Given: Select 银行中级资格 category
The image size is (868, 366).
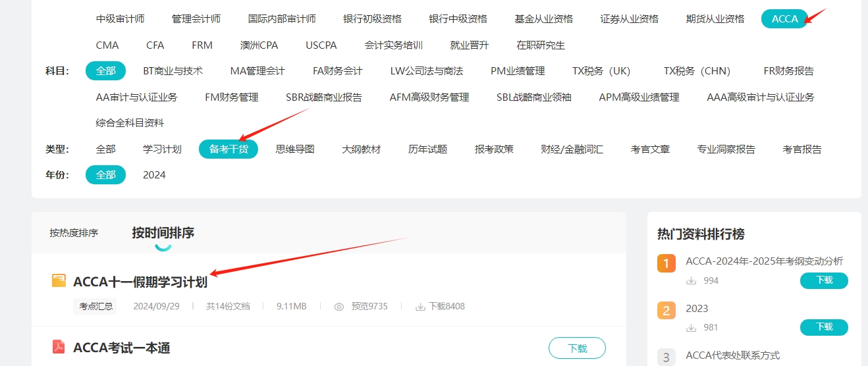Looking at the screenshot, I should [458, 19].
